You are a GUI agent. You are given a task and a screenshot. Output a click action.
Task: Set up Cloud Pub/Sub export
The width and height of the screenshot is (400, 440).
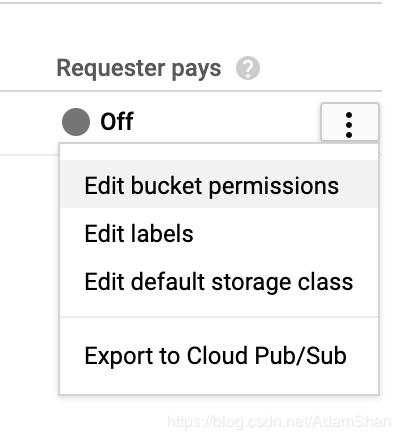point(219,355)
